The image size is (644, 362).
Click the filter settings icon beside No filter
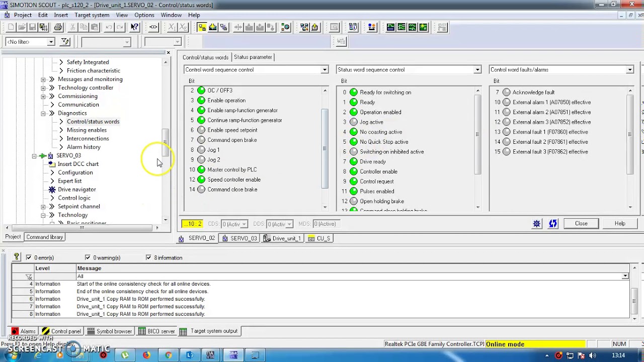[65, 42]
